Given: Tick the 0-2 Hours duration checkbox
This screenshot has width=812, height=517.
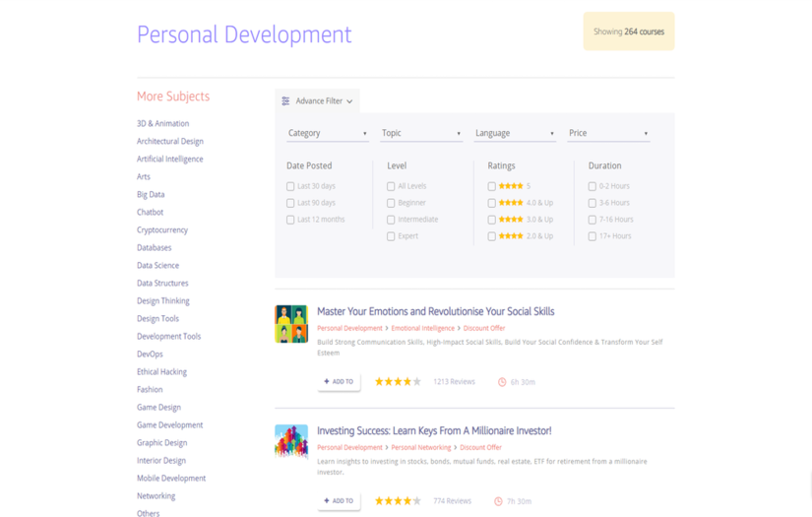Looking at the screenshot, I should 592,186.
